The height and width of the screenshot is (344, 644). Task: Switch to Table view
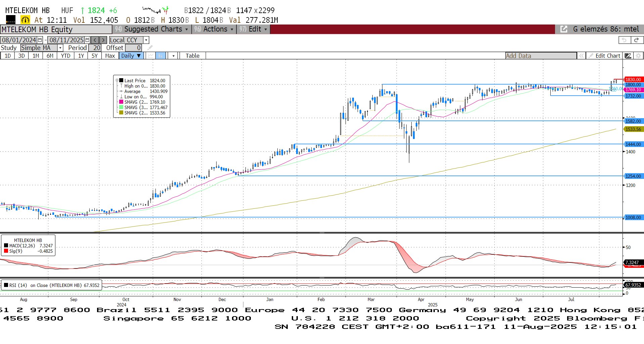192,56
